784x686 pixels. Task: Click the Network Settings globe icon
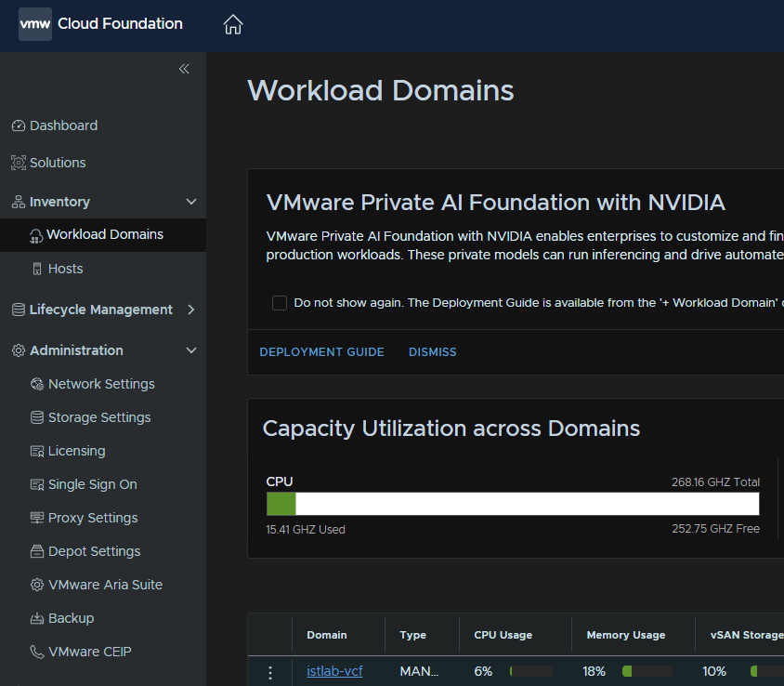[37, 384]
